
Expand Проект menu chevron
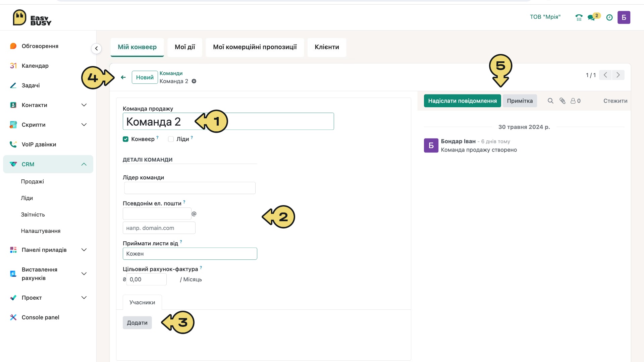(x=84, y=298)
